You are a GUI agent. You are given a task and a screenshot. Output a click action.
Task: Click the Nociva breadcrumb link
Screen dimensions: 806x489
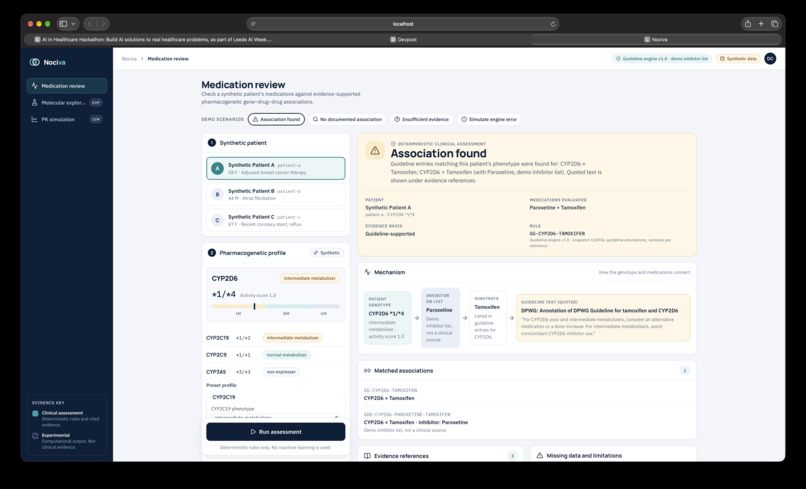tap(129, 59)
